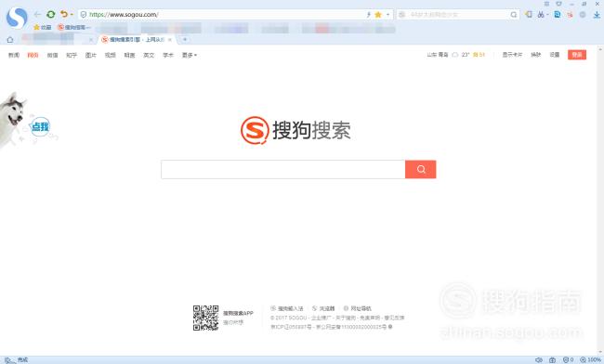This screenshot has width=604, height=364.
Task: Open the Sogou bookmark in bookmarks bar
Action: coord(73,27)
